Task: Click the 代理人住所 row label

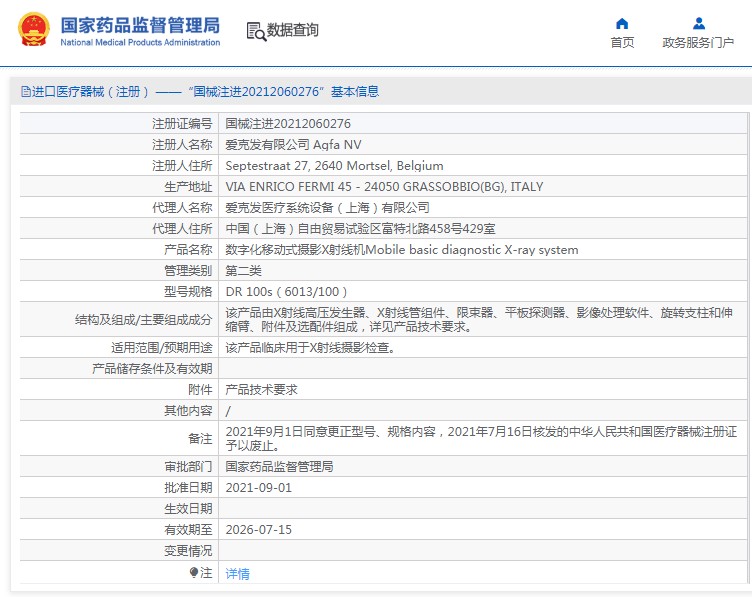Action: (182, 229)
